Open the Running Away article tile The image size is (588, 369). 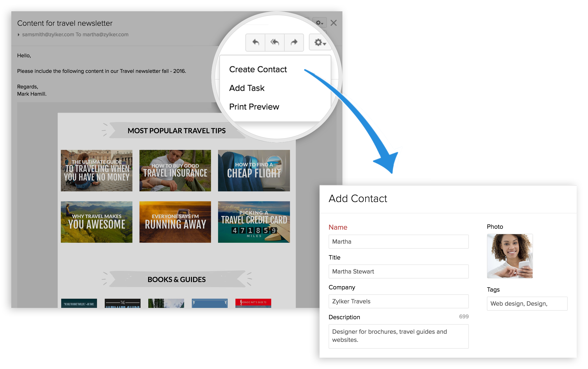point(175,222)
